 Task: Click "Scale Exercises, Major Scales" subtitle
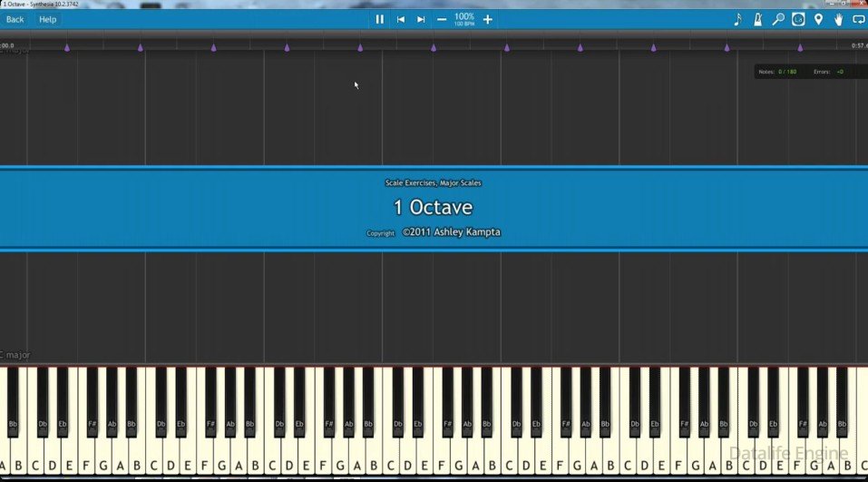pos(433,182)
